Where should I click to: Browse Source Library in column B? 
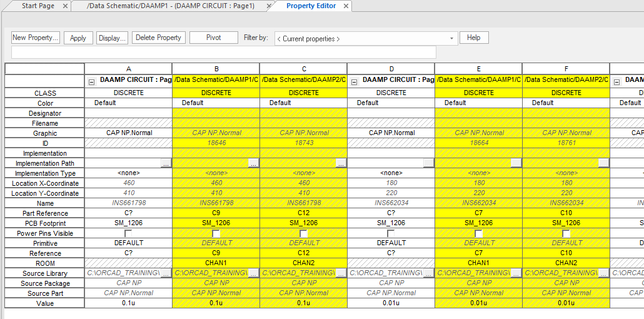point(253,273)
